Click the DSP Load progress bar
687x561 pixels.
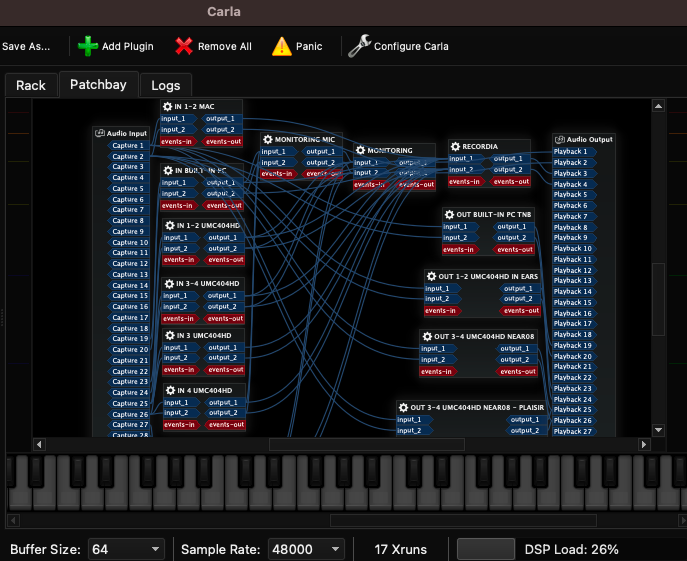(x=486, y=549)
